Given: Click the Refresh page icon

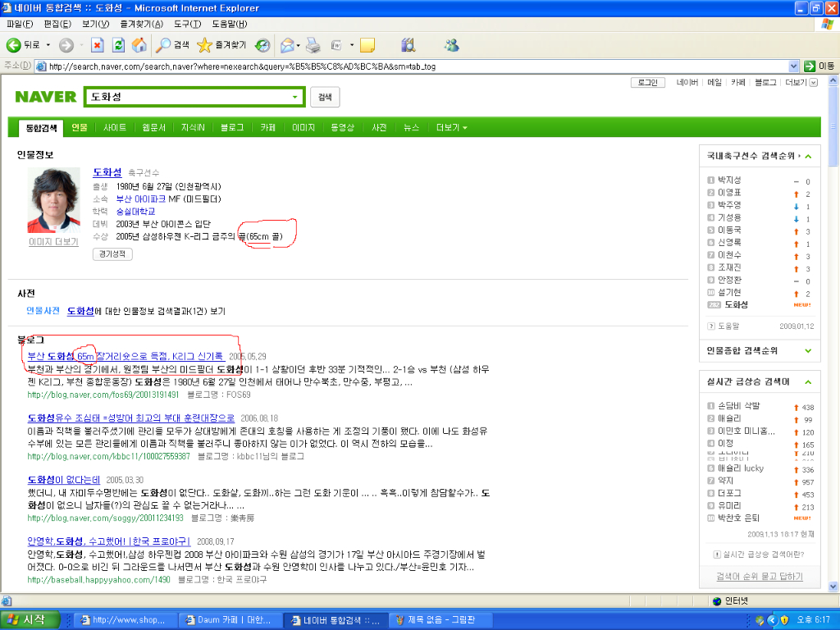Looking at the screenshot, I should (x=118, y=45).
